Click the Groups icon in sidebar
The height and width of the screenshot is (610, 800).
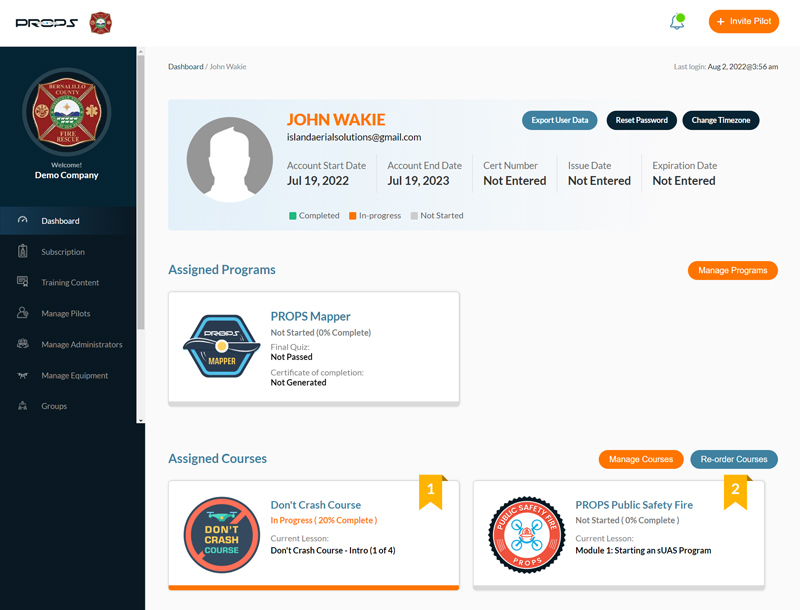click(23, 407)
